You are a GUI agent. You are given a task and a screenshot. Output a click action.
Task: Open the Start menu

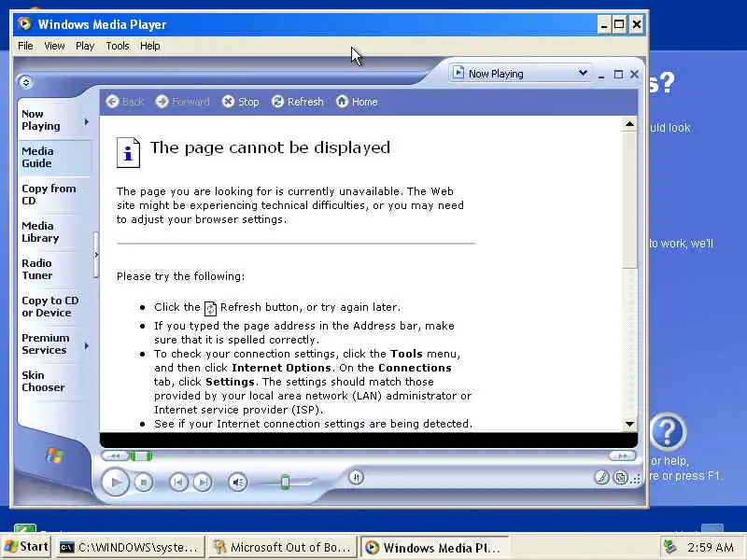[26, 546]
